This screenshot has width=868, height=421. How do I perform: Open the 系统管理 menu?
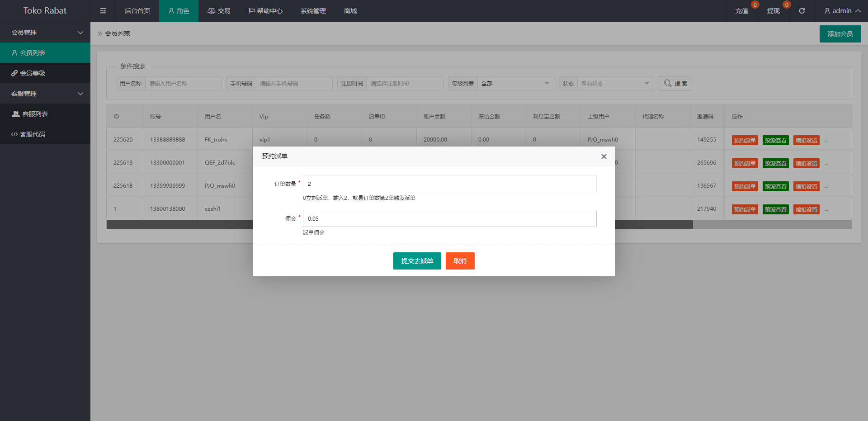click(x=313, y=11)
